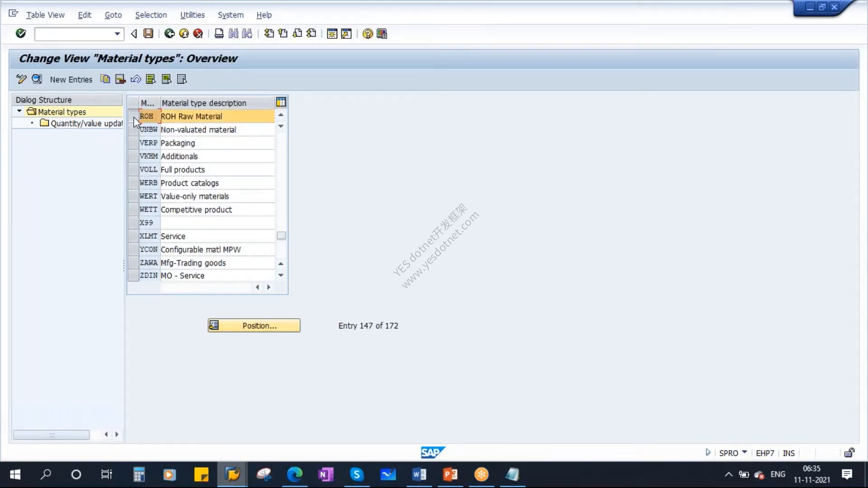Select the WETT Competitive product row selector
Screen dimensions: 868x488
coord(133,210)
